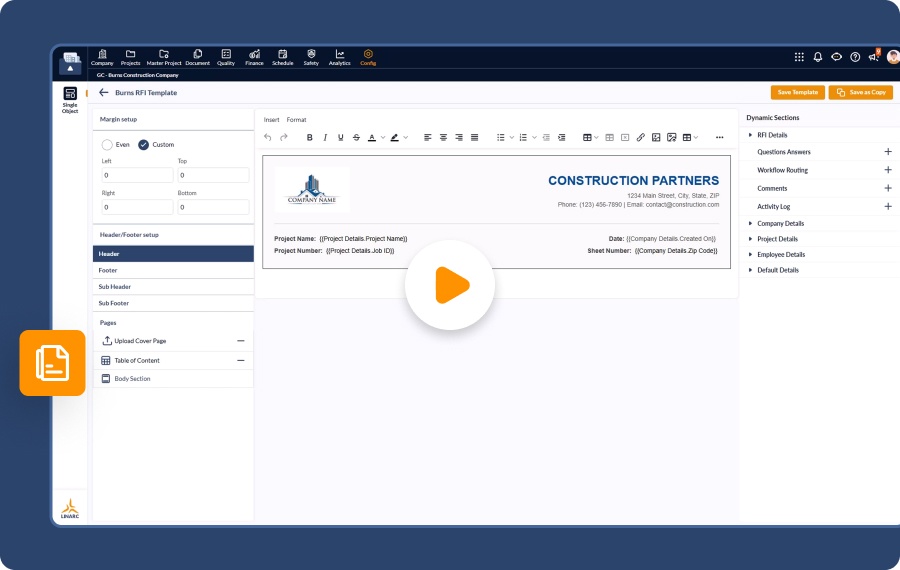
Task: Open the Format menu
Action: (296, 120)
